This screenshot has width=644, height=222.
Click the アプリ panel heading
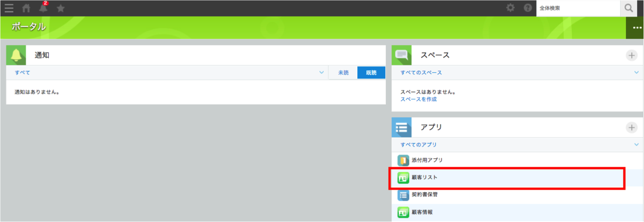click(431, 127)
